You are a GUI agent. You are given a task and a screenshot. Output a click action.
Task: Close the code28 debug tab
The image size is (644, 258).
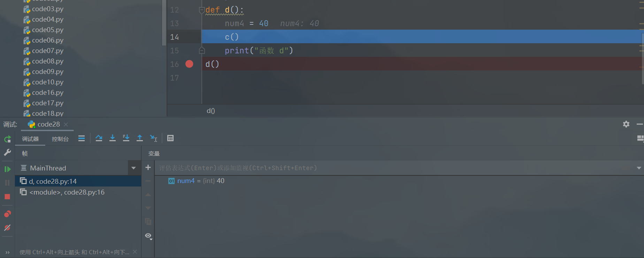(66, 124)
